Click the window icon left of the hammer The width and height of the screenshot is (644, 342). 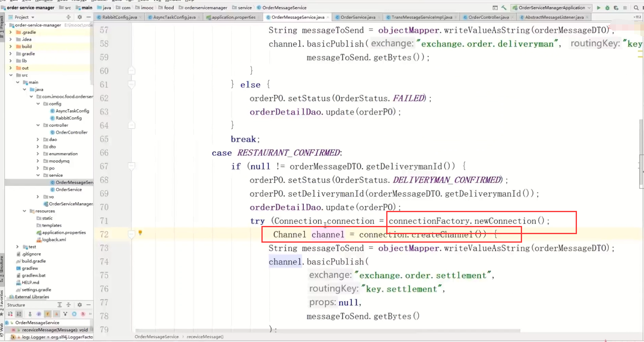click(495, 8)
